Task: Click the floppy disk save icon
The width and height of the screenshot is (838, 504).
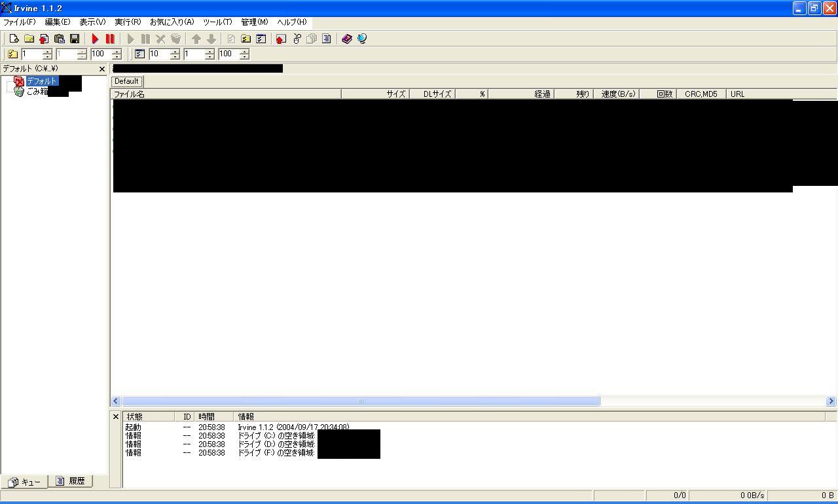Action: (74, 39)
